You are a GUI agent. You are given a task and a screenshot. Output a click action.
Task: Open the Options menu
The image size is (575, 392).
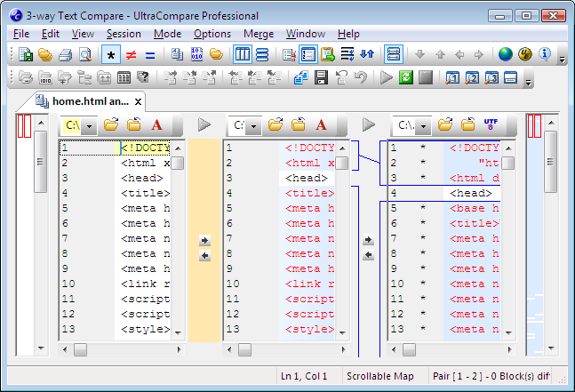(212, 34)
